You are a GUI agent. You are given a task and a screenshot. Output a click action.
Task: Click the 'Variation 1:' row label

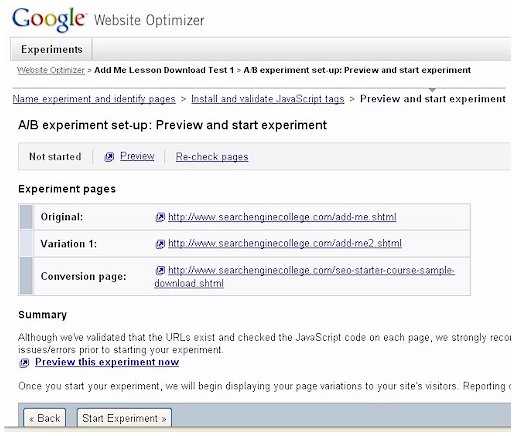pyautogui.click(x=69, y=244)
